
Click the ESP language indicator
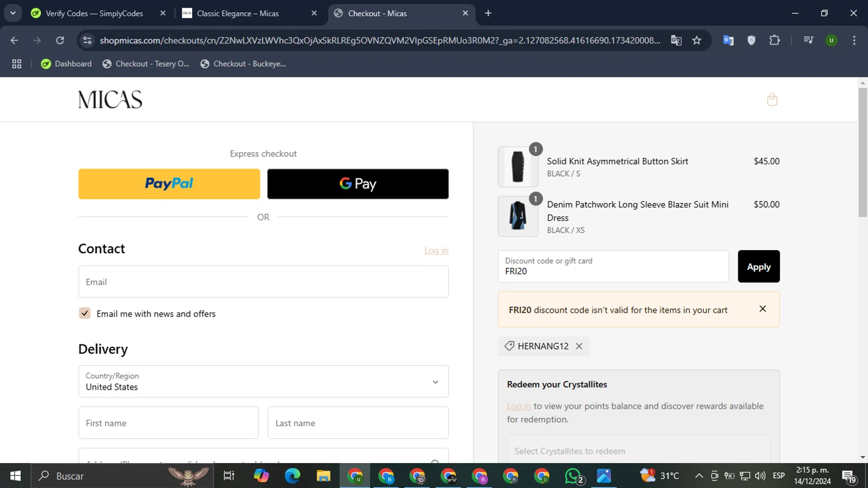point(779,476)
